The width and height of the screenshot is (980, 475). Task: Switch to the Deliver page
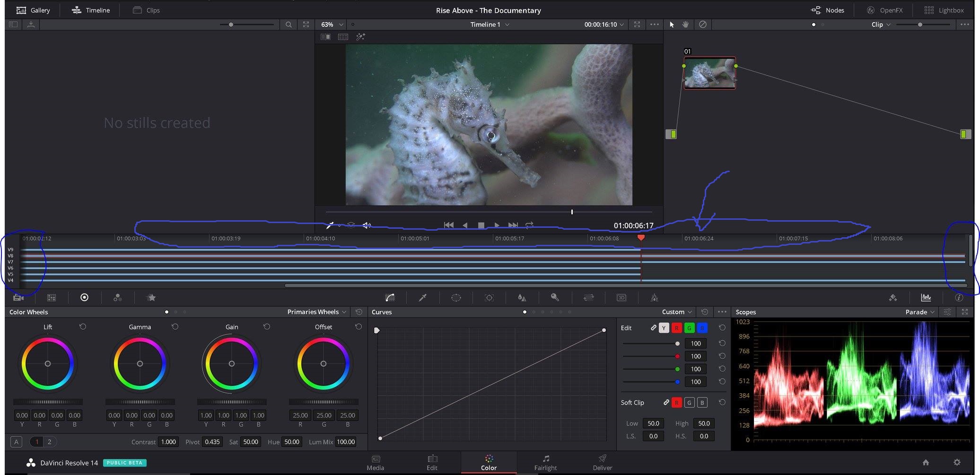click(602, 463)
